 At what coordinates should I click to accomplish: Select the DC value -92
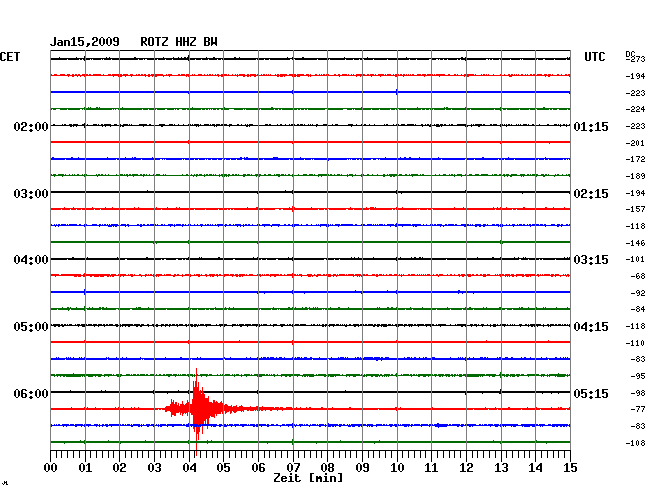(x=638, y=293)
